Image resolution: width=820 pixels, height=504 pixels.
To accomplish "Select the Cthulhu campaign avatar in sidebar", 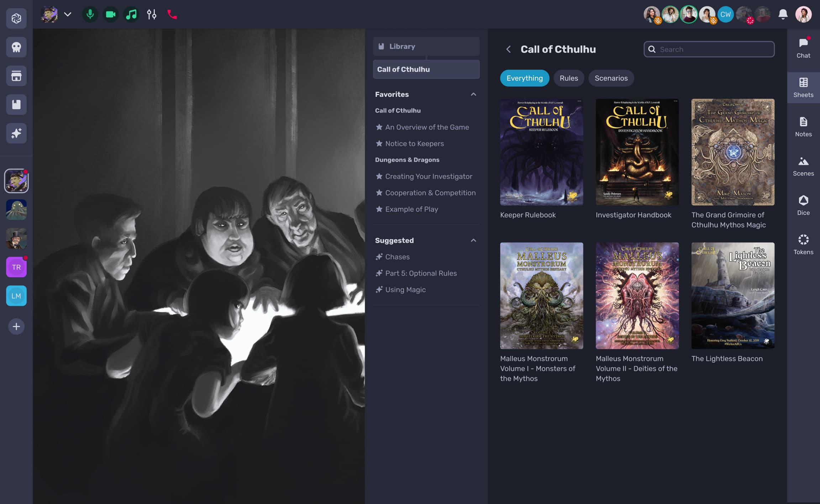I will click(16, 210).
